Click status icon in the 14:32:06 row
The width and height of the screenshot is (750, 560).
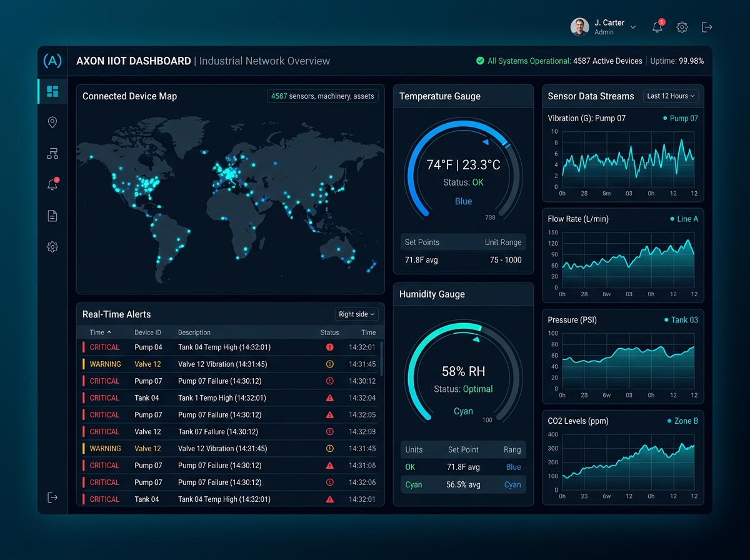[330, 482]
